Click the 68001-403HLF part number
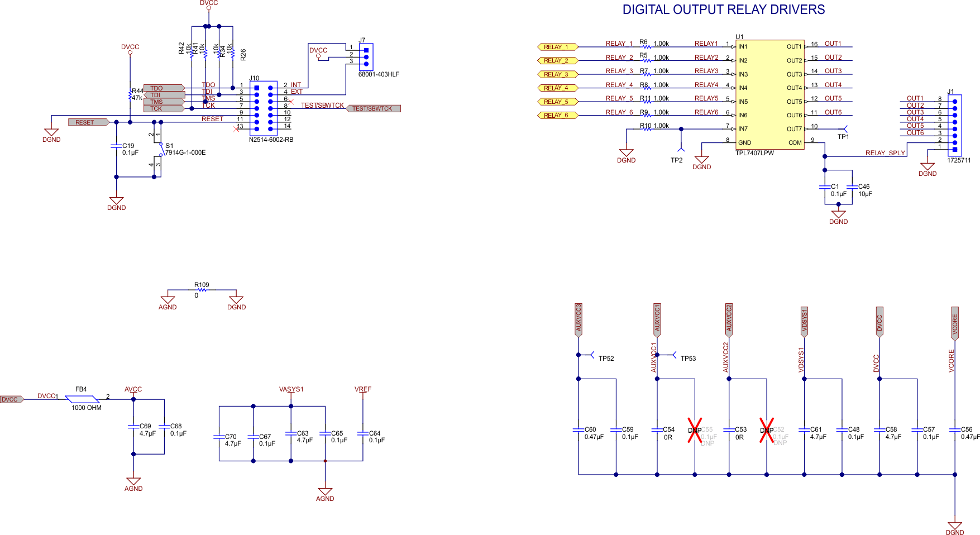980x535 pixels. pyautogui.click(x=379, y=74)
